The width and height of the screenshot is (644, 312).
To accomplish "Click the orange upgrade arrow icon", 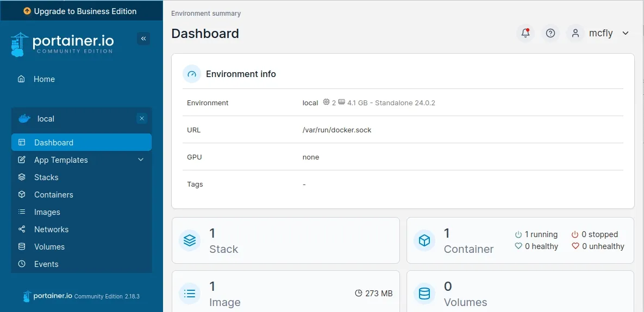I will point(27,11).
